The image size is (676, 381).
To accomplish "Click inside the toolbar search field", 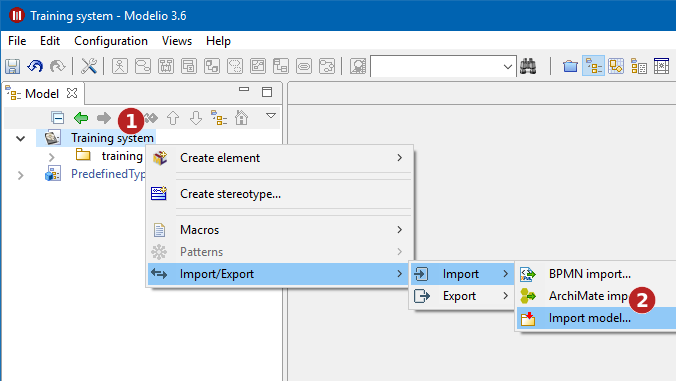I will pos(436,66).
